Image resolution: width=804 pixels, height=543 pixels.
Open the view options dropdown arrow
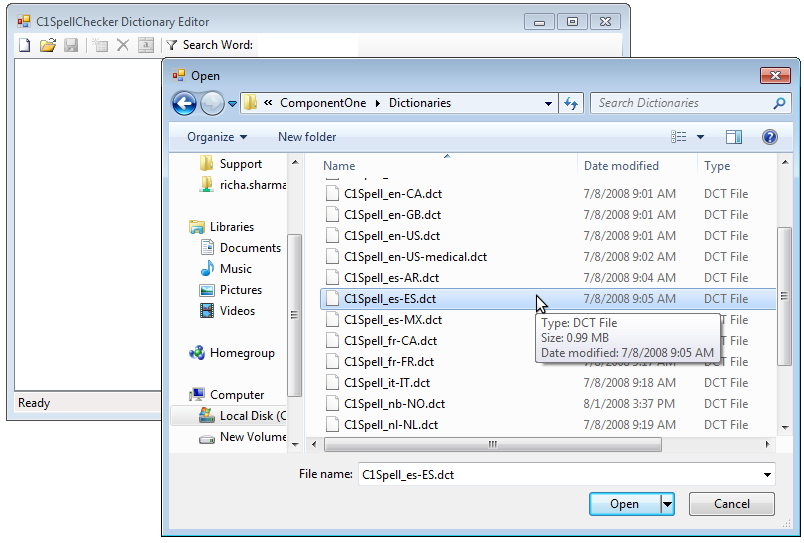coord(700,137)
